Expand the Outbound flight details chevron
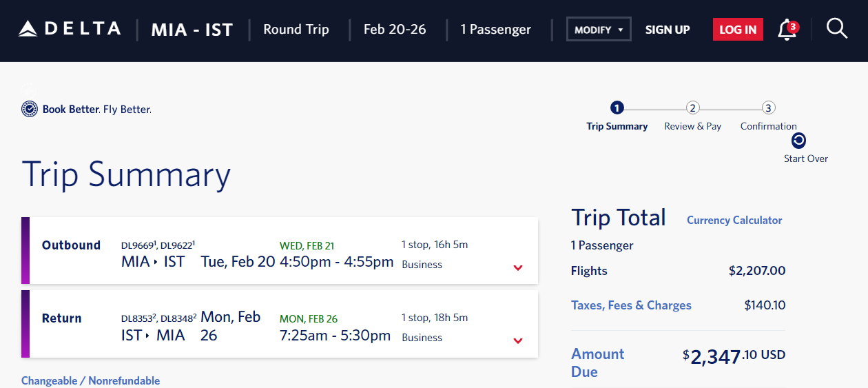 [x=518, y=268]
